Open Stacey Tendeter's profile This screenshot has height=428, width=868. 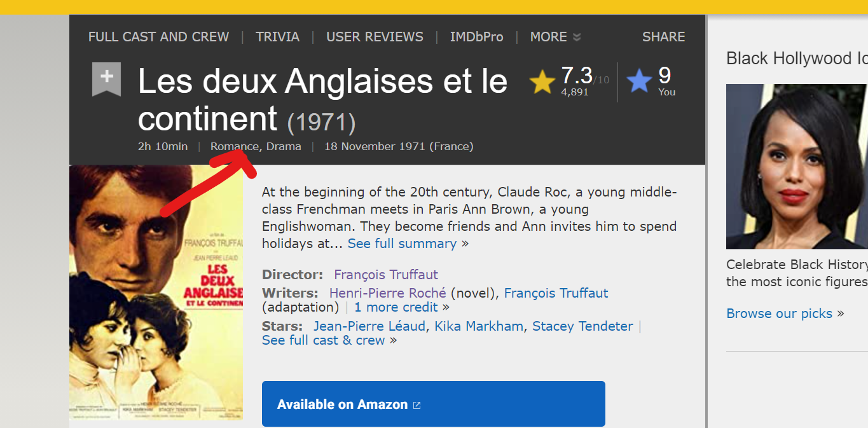(582, 326)
